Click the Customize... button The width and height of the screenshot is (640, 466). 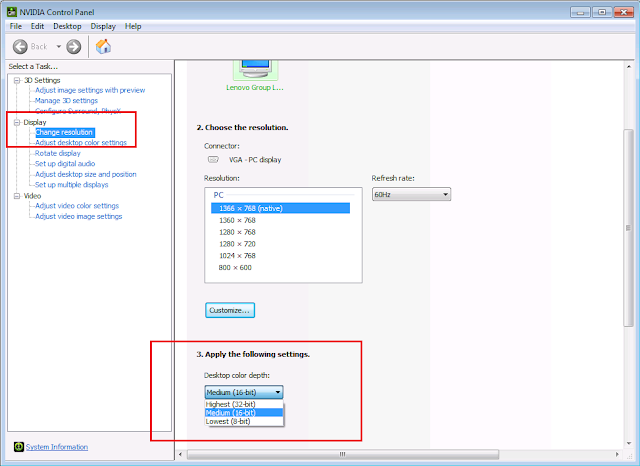pos(230,310)
